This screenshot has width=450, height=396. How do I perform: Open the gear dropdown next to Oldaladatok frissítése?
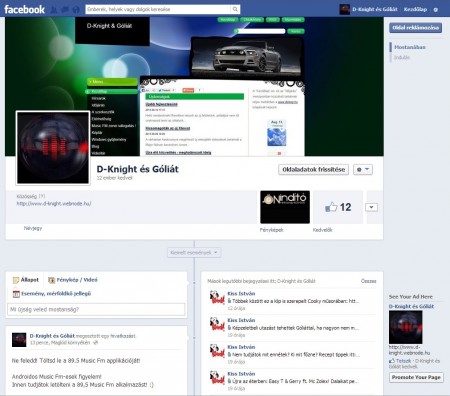pyautogui.click(x=363, y=170)
